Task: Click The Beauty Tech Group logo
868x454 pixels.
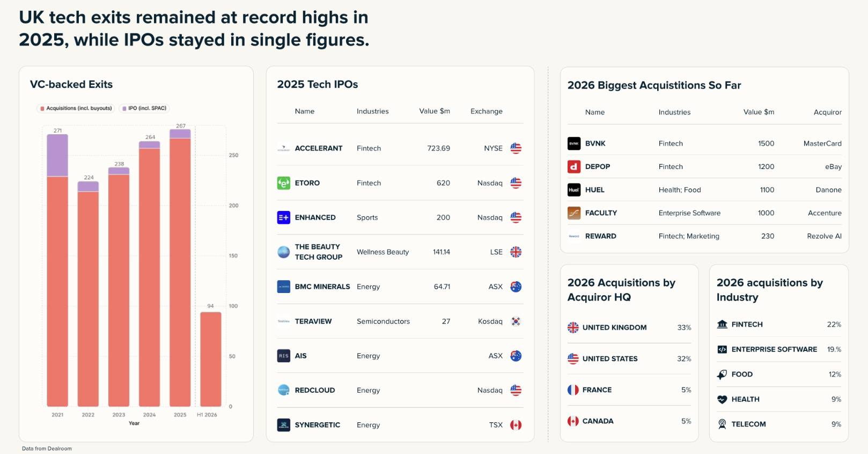Action: coord(283,252)
